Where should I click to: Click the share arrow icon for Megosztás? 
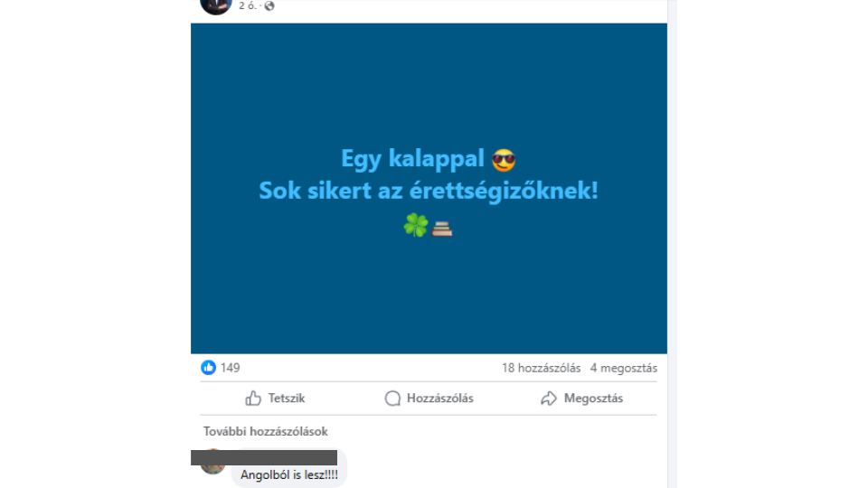pos(549,399)
